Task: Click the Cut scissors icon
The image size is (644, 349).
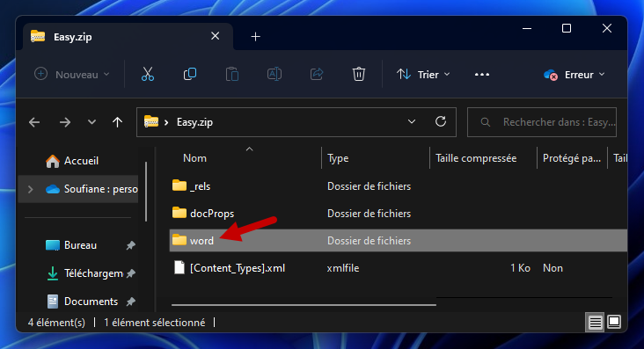Action: (148, 75)
